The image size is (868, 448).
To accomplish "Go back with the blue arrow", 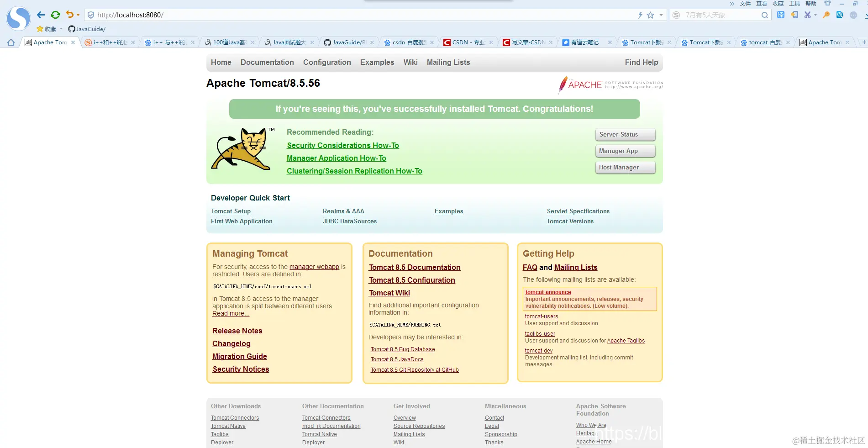I will 41,15.
